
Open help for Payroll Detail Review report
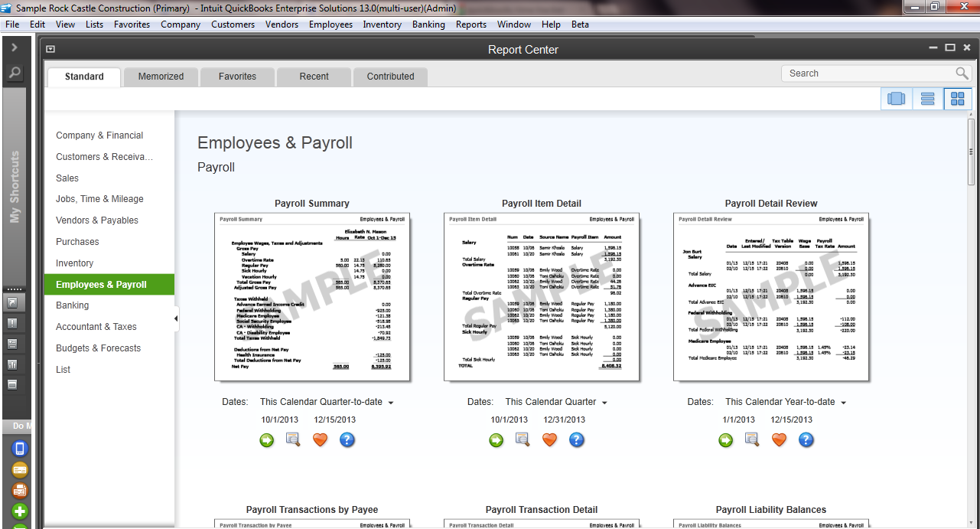pyautogui.click(x=806, y=440)
